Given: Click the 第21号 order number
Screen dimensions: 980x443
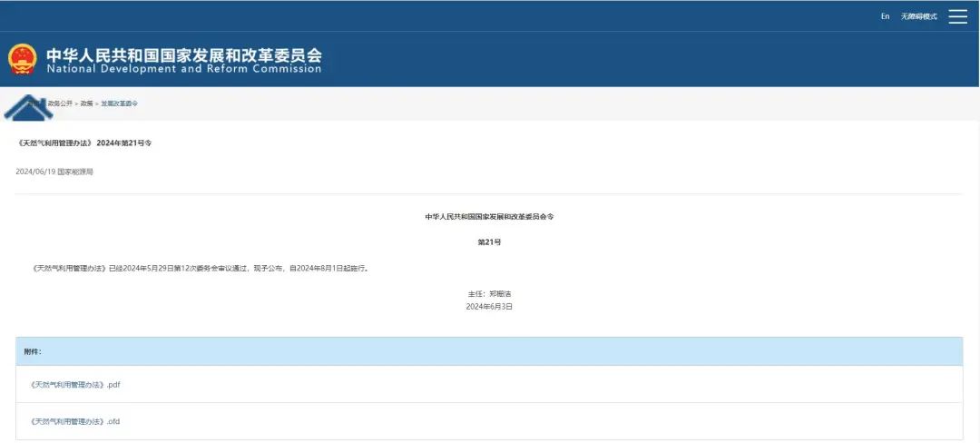Looking at the screenshot, I should coord(489,242).
